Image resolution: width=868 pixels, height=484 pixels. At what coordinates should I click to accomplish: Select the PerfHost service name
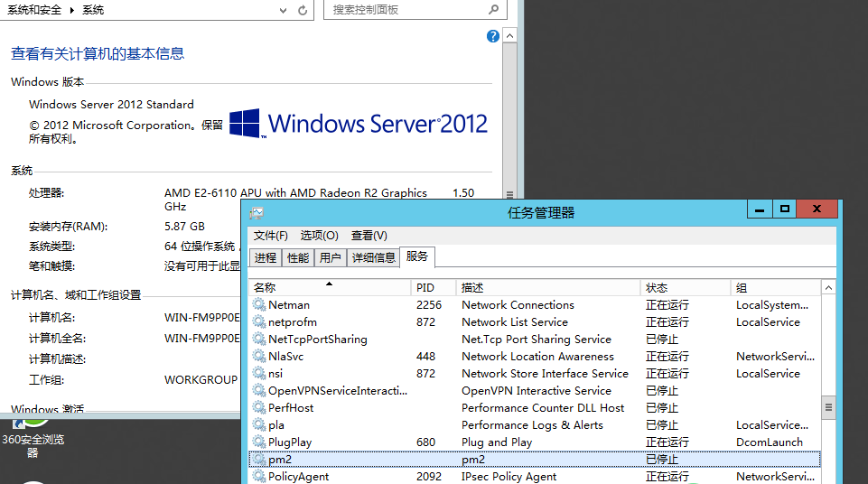pyautogui.click(x=291, y=407)
